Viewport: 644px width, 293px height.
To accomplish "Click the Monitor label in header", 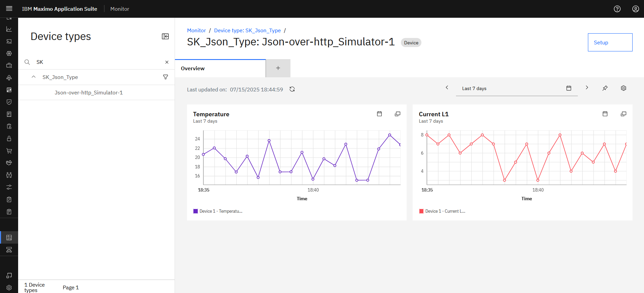I will click(x=120, y=9).
